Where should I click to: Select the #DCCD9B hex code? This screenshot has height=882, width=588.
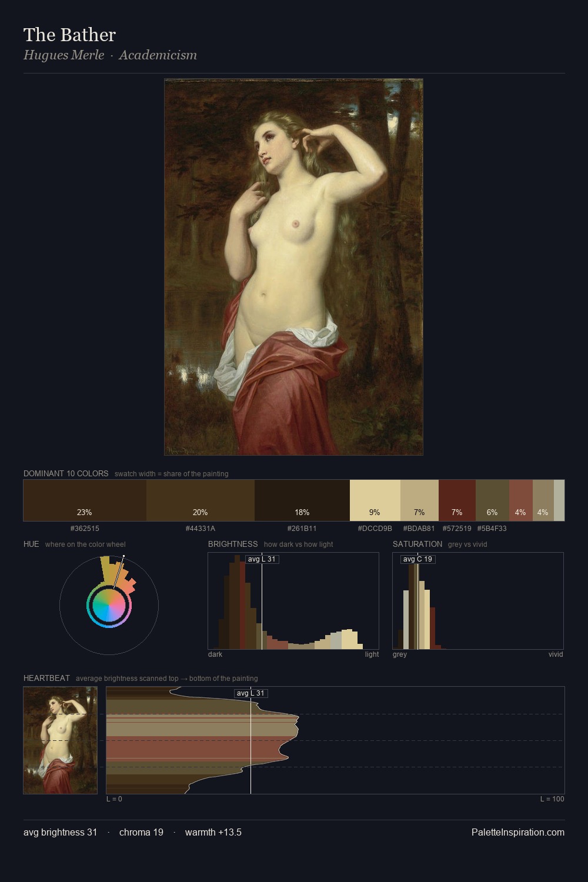click(375, 529)
